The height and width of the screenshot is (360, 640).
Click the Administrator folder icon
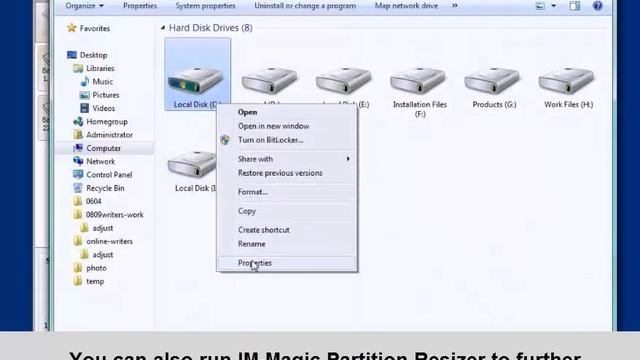[78, 134]
